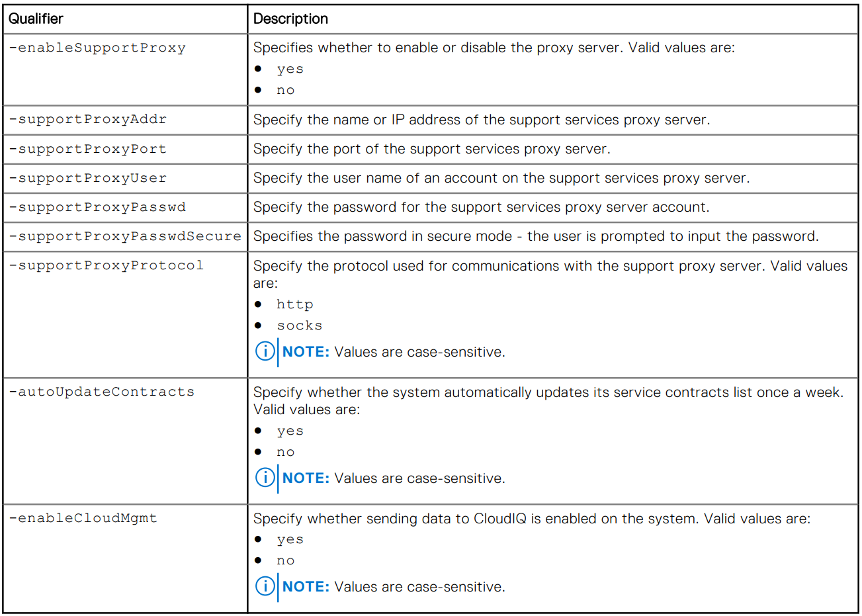The height and width of the screenshot is (616, 862).
Task: Click the info icon in the autoUpdateContracts row
Action: click(265, 478)
